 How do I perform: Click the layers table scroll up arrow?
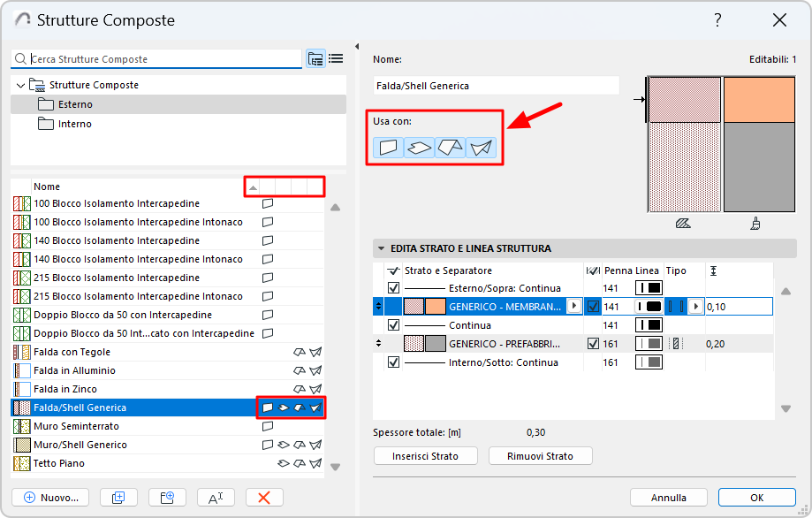pyautogui.click(x=785, y=292)
